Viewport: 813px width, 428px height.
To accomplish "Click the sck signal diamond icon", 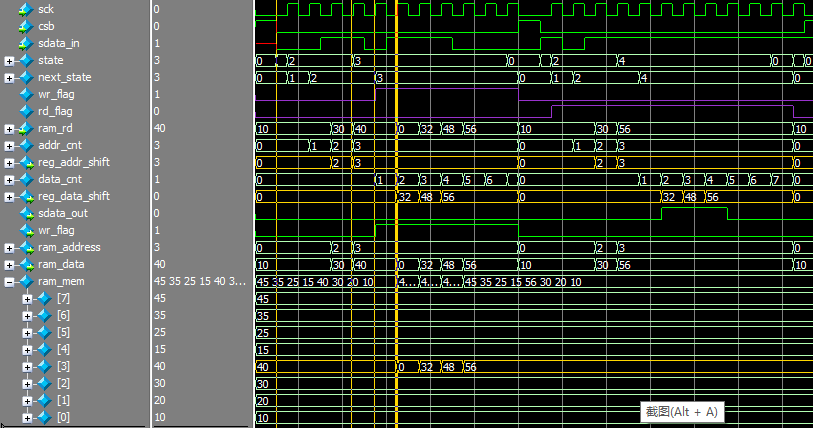I will tap(26, 9).
